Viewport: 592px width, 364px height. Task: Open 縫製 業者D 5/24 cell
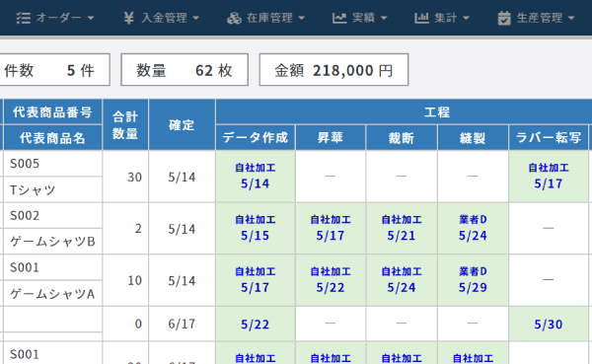point(473,229)
